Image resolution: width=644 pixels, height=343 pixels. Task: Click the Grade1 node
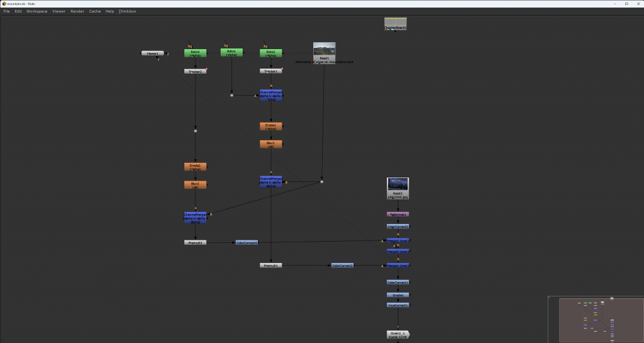397,295
